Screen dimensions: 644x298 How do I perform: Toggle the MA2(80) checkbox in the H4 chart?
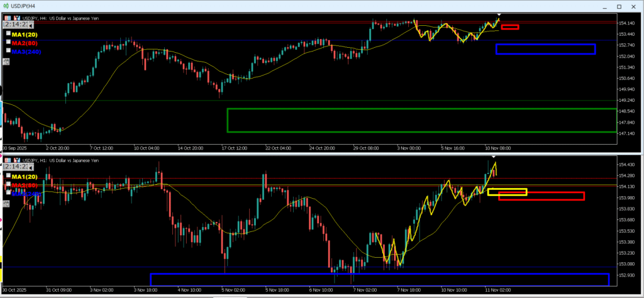[9, 43]
